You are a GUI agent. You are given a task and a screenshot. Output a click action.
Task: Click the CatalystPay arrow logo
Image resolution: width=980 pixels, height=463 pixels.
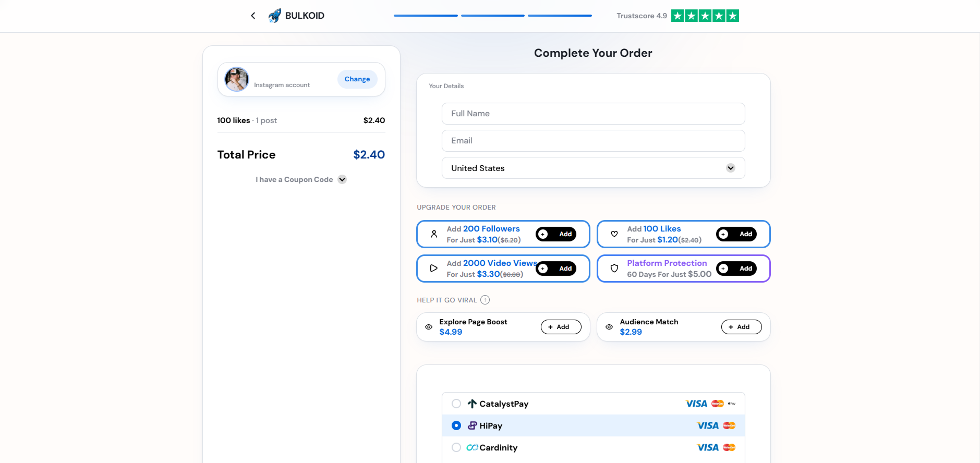472,404
